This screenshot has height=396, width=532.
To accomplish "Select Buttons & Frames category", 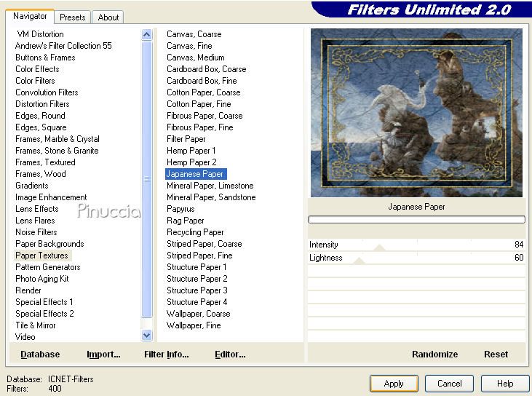I will pos(45,58).
